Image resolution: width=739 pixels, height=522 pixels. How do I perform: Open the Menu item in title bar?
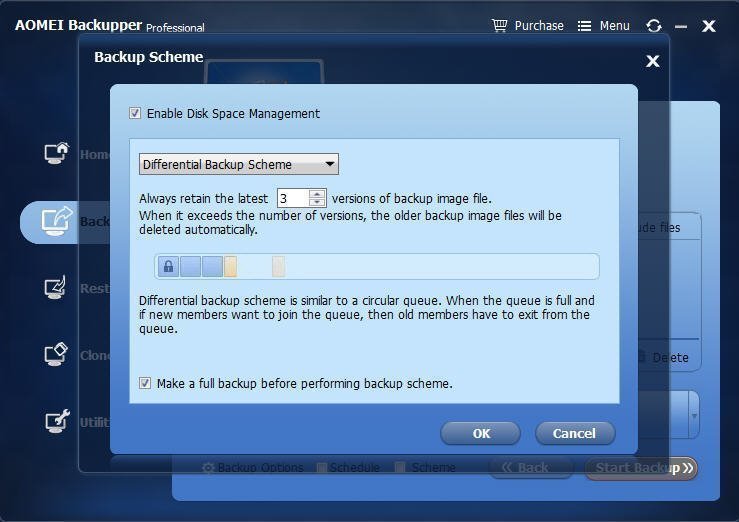pyautogui.click(x=615, y=25)
